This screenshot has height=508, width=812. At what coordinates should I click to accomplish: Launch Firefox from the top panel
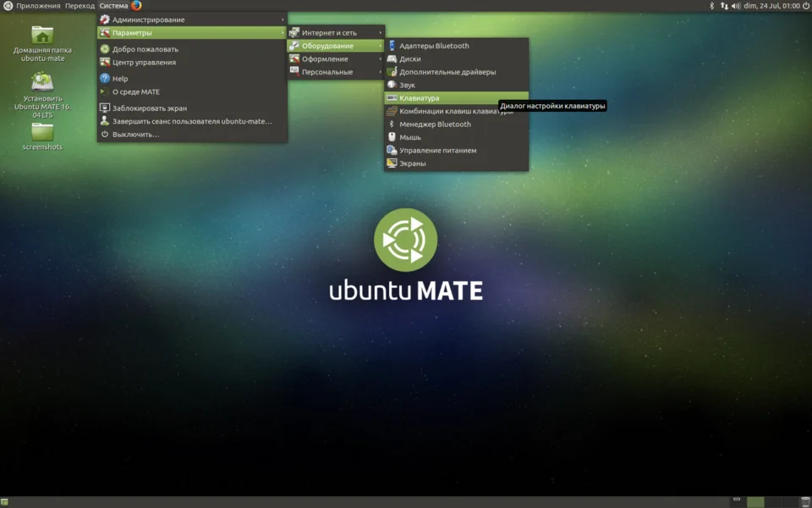click(x=136, y=6)
